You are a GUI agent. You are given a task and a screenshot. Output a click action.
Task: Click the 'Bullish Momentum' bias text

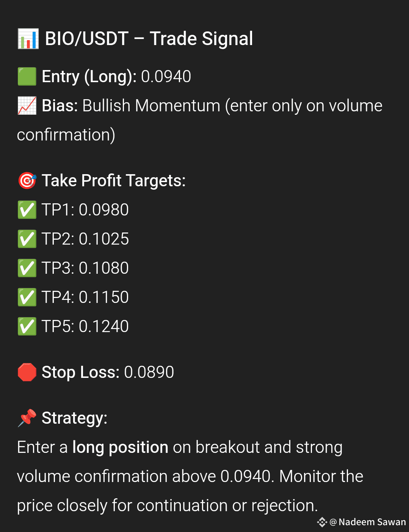click(x=151, y=106)
